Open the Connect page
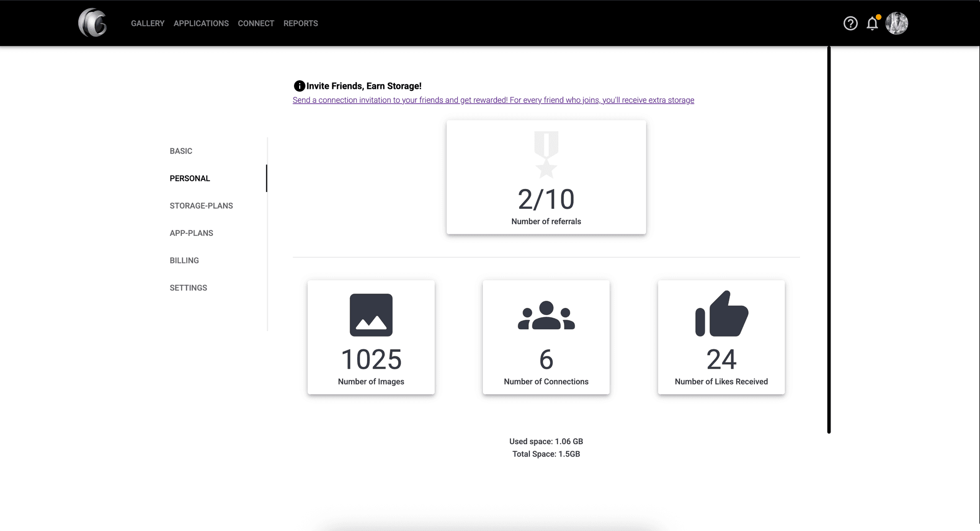Viewport: 980px width, 531px height. tap(256, 23)
